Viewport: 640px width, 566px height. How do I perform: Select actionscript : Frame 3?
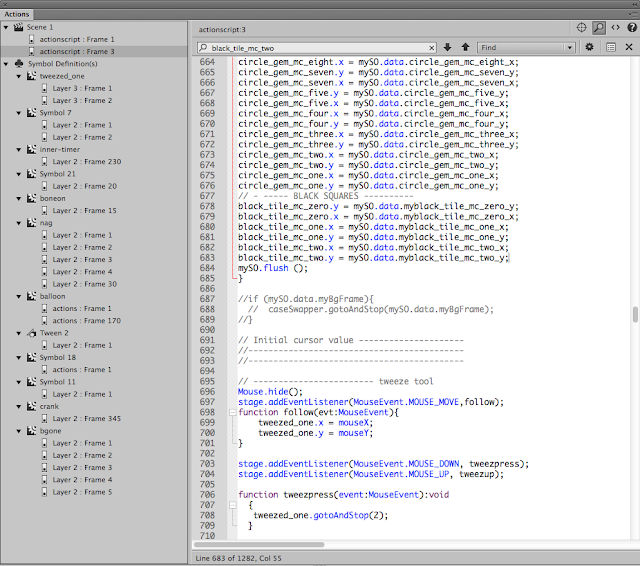point(77,51)
